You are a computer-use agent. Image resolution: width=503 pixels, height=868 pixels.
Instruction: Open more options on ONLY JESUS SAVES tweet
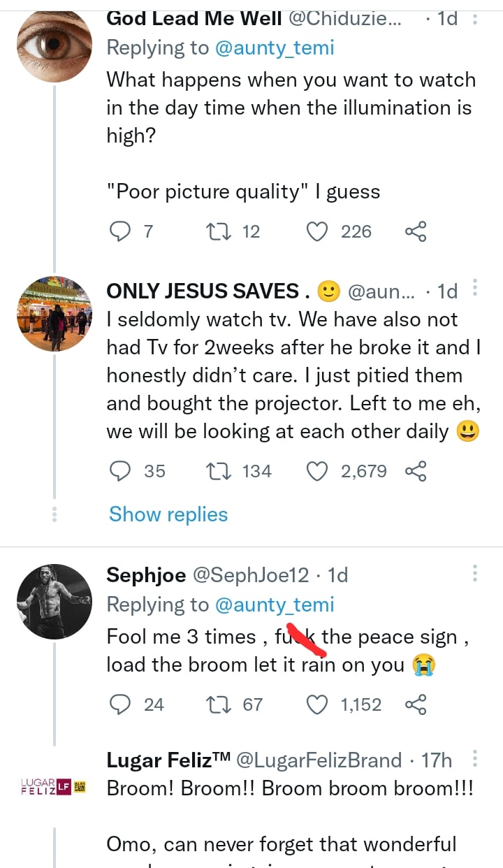coord(475,289)
